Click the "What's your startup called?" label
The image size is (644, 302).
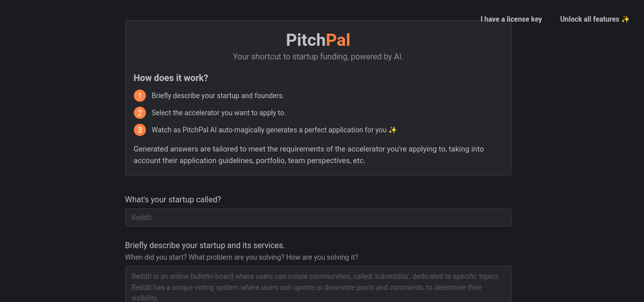click(x=173, y=199)
